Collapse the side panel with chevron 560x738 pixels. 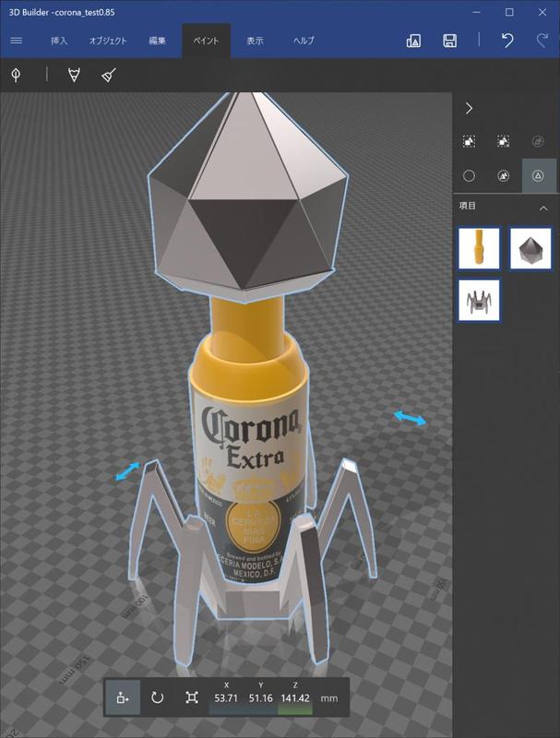point(469,108)
